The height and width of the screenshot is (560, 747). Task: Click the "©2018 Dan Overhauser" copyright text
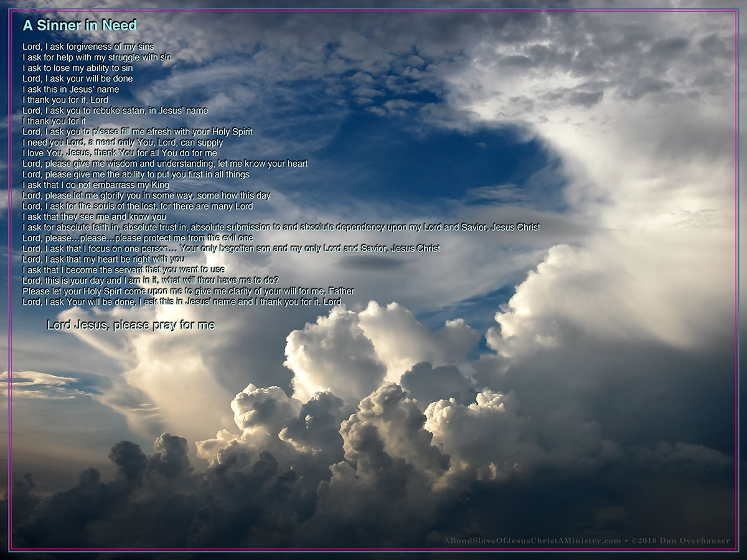(x=680, y=541)
